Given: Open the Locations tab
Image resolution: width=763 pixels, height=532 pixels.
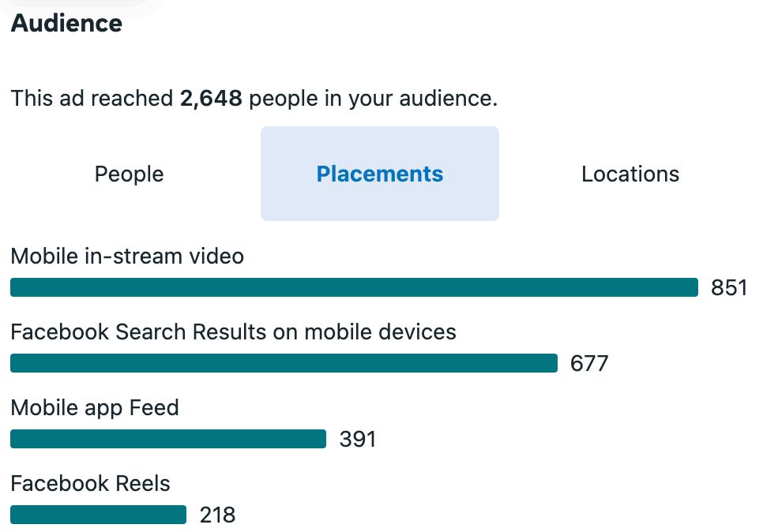Looking at the screenshot, I should point(630,174).
